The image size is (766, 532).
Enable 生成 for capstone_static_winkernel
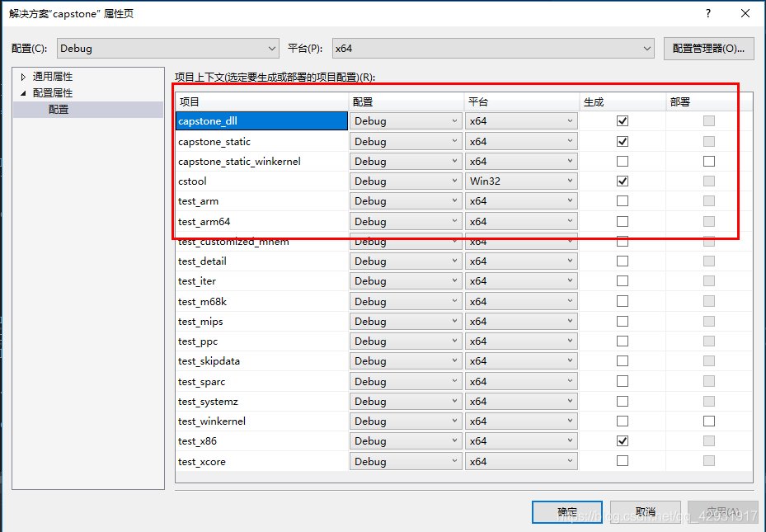point(622,161)
